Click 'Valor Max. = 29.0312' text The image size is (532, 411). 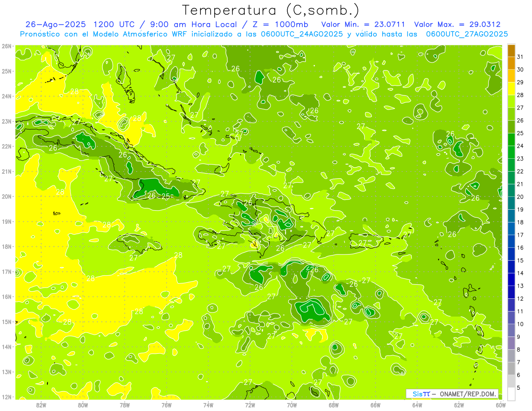(457, 24)
